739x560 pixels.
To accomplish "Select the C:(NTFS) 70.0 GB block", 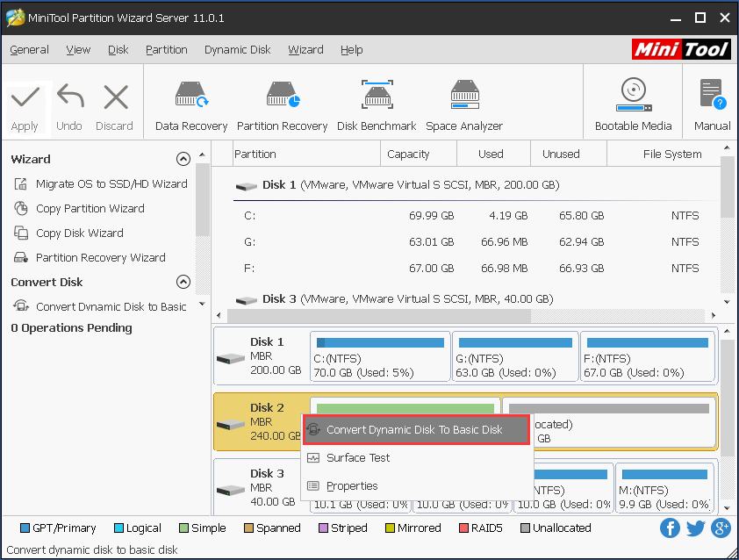I will [x=380, y=356].
